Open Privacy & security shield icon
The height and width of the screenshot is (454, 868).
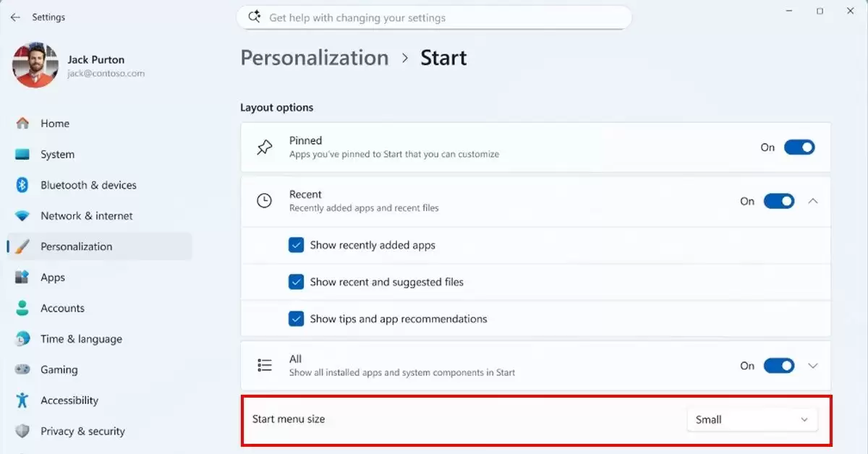tap(22, 431)
